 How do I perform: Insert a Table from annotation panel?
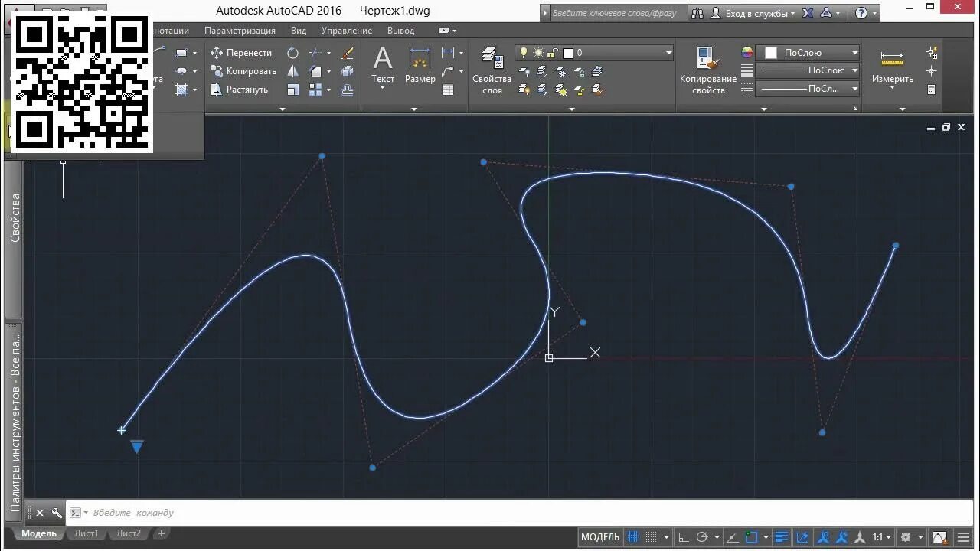(448, 90)
